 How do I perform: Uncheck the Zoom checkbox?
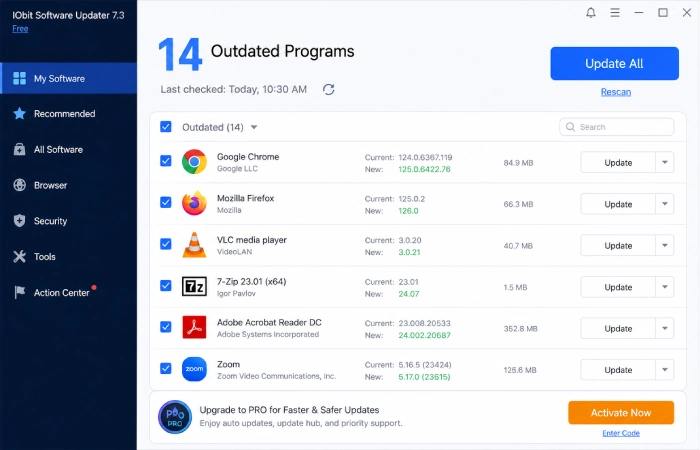(x=166, y=368)
